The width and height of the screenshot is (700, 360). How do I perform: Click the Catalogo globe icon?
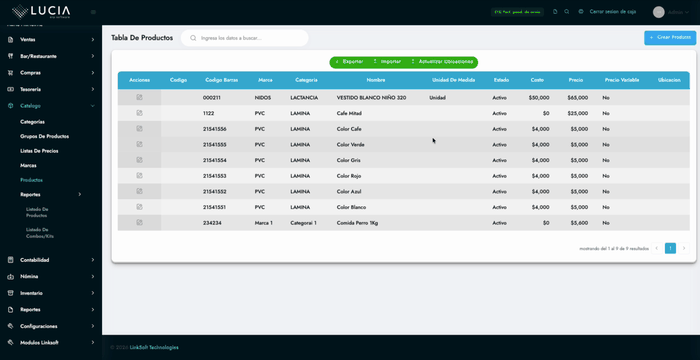coord(11,106)
